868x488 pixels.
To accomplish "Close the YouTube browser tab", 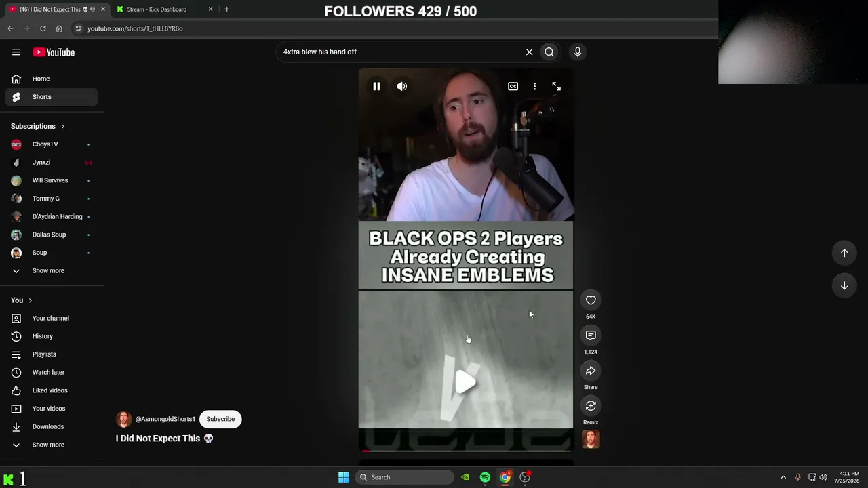I will [x=102, y=9].
